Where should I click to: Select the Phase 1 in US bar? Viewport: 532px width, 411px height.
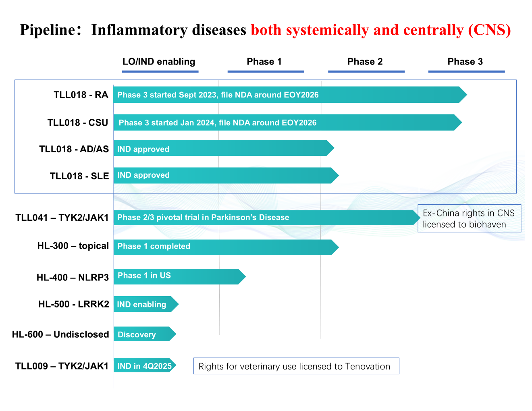tap(177, 276)
